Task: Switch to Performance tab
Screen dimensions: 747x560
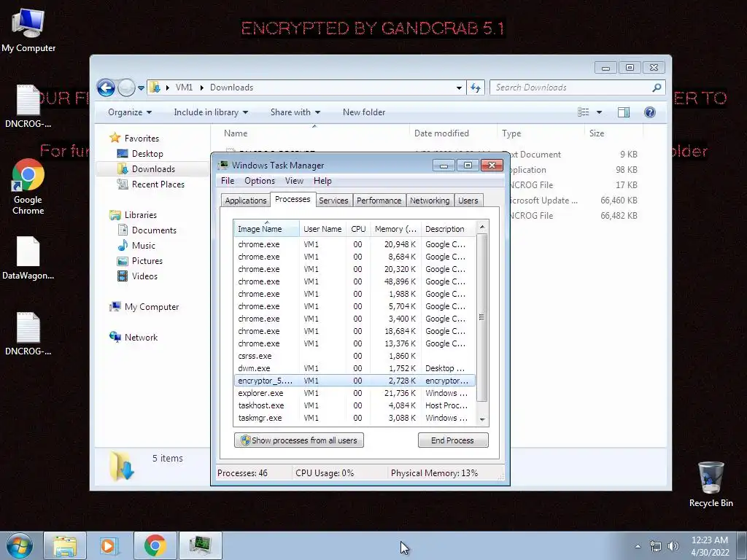Action: point(379,201)
